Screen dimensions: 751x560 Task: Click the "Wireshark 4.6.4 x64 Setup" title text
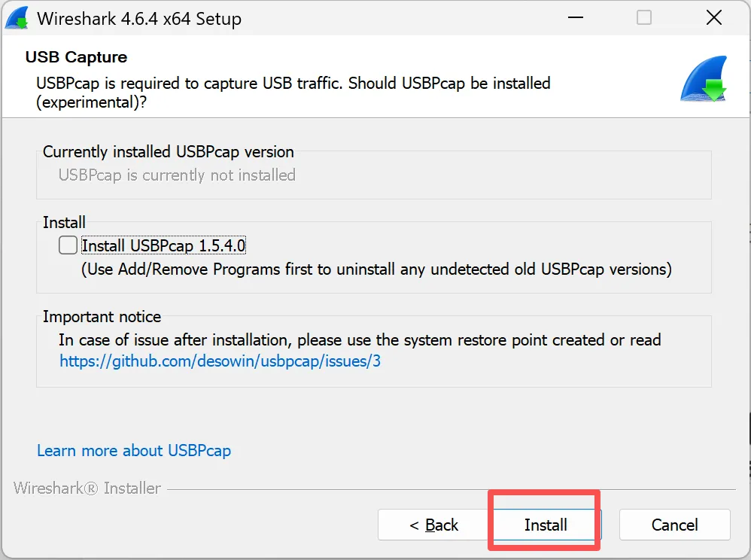tap(139, 19)
